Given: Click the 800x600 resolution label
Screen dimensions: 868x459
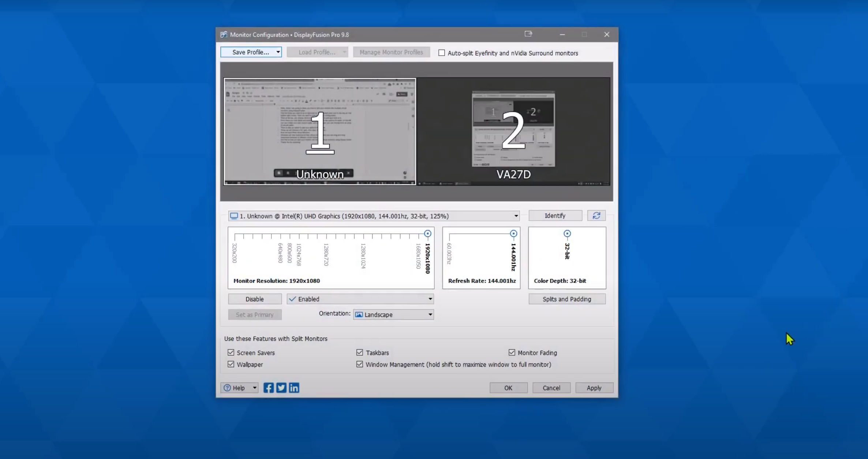Looking at the screenshot, I should (x=289, y=253).
